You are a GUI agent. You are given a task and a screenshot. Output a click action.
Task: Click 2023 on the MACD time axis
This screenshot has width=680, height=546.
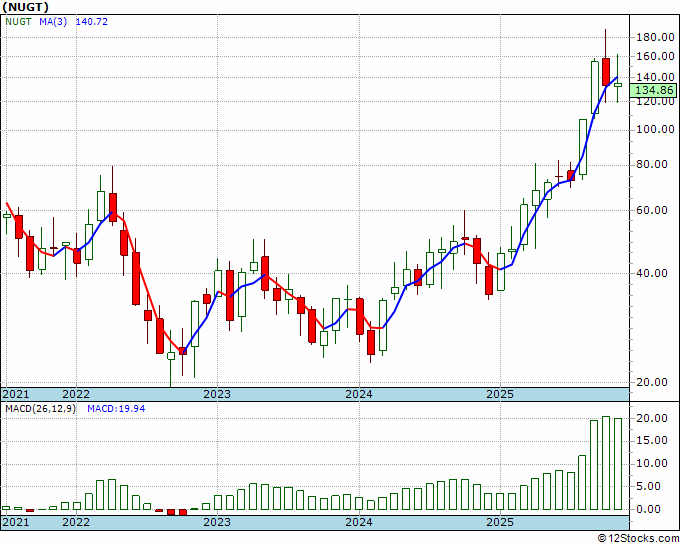(217, 522)
